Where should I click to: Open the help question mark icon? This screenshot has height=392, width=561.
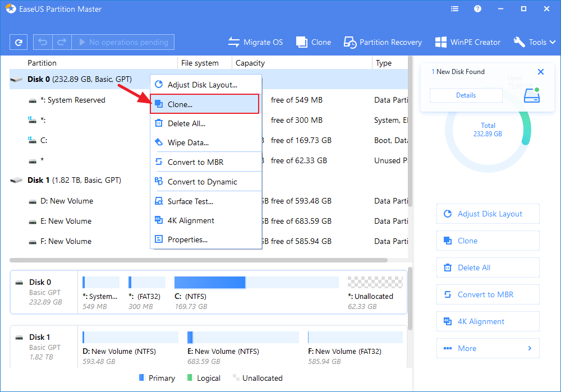tap(477, 8)
